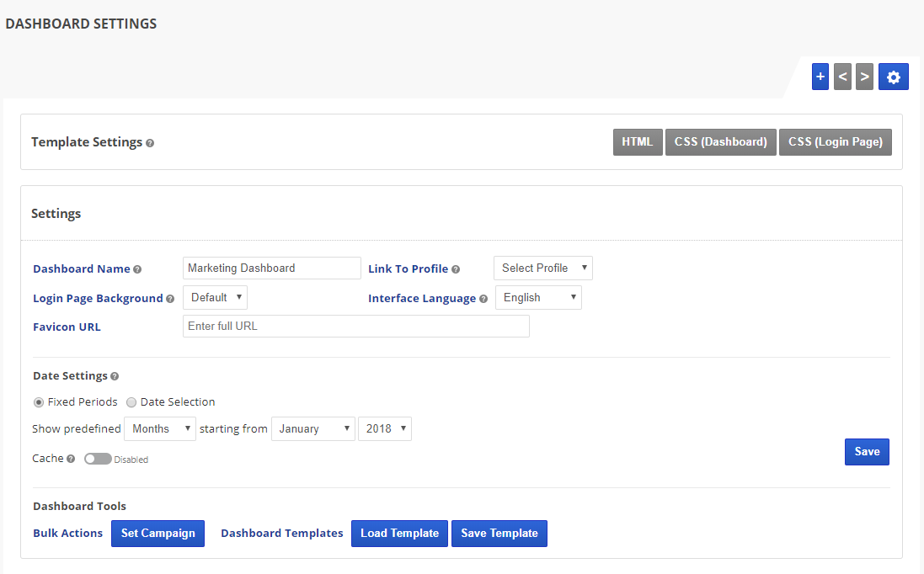Click the Set Campaign button

pyautogui.click(x=158, y=534)
